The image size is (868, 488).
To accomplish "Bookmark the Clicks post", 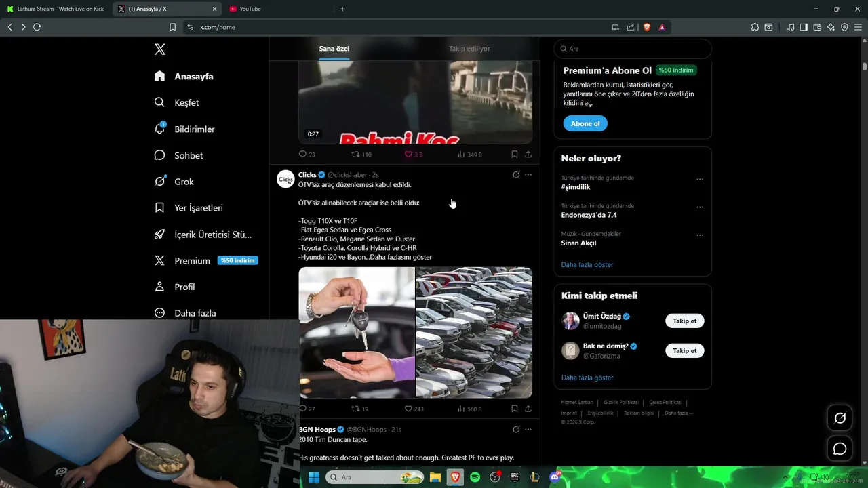I will pyautogui.click(x=515, y=409).
